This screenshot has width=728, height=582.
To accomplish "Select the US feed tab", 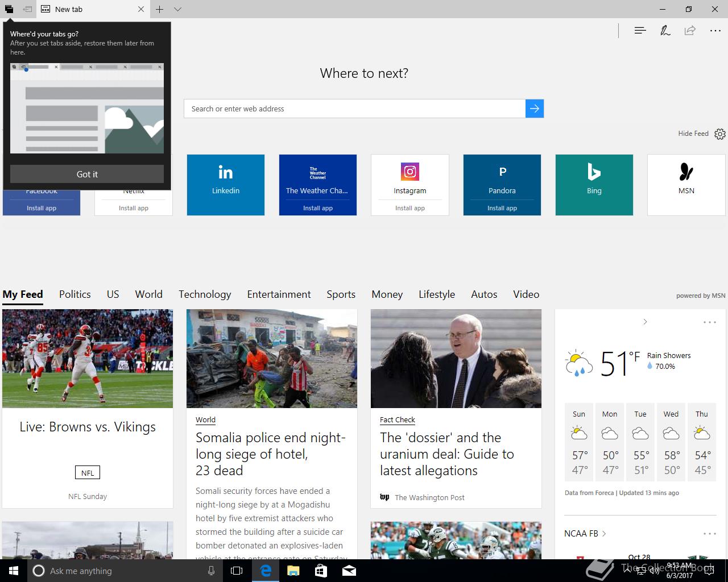I will [x=113, y=294].
